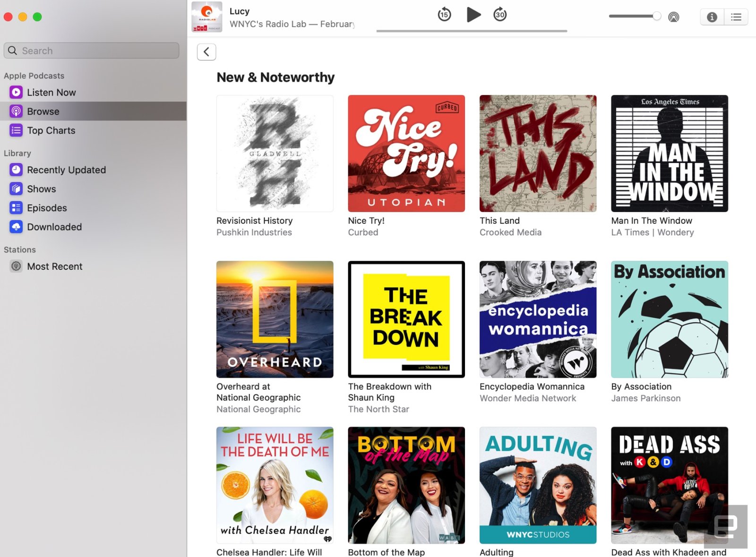
Task: Open Overheard at National Geographic artwork
Action: point(275,319)
